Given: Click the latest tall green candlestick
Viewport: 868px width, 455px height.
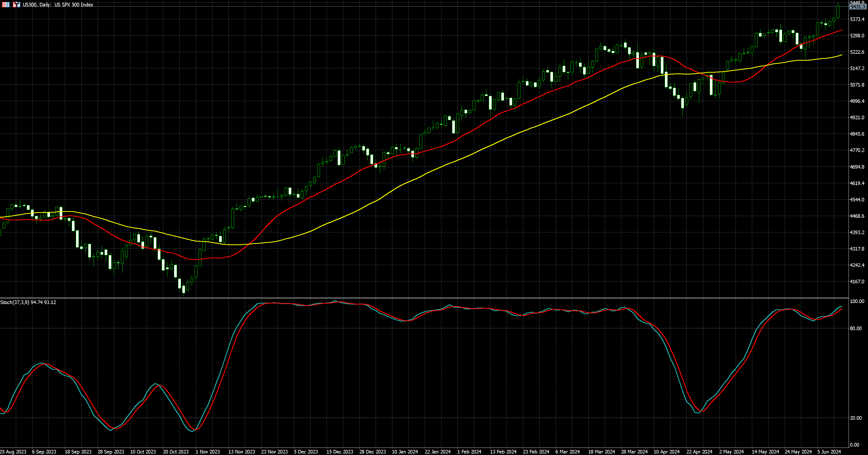Looking at the screenshot, I should click(x=838, y=12).
